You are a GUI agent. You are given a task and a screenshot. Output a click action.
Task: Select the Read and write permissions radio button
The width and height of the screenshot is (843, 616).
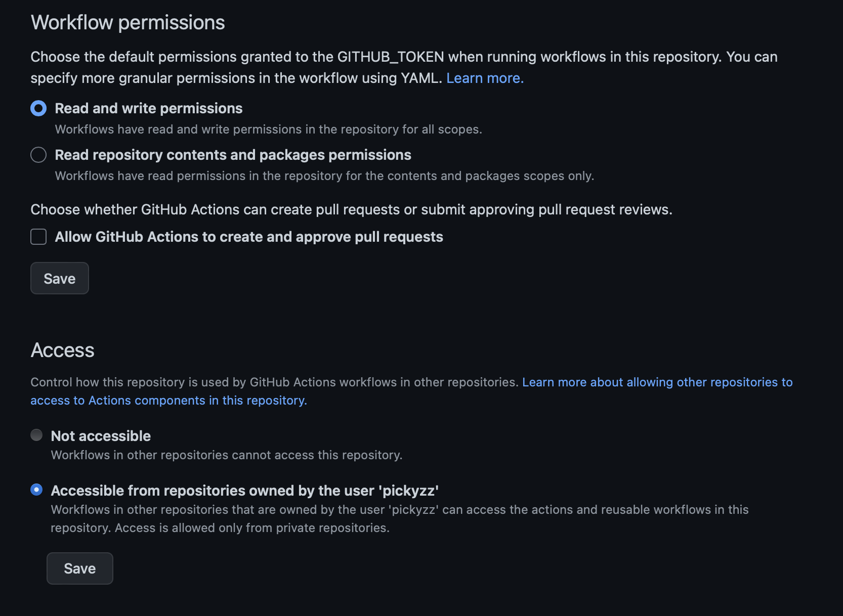(38, 108)
